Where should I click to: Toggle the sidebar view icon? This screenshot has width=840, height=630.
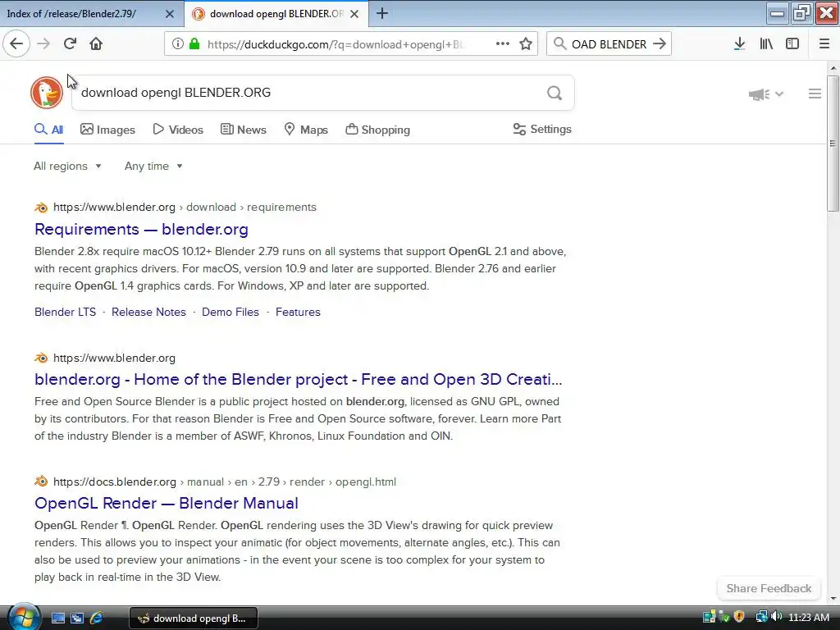792,44
